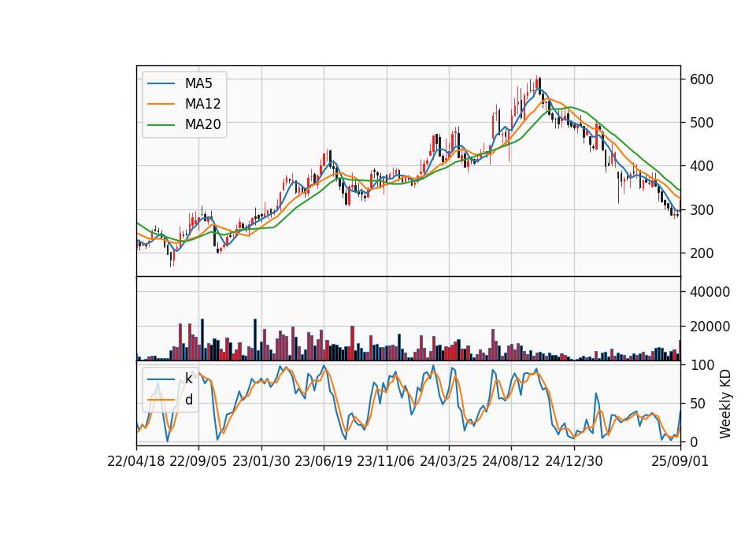Screen dimensions: 756x543
Task: Click the k legend label in KD panel
Action: coord(188,379)
